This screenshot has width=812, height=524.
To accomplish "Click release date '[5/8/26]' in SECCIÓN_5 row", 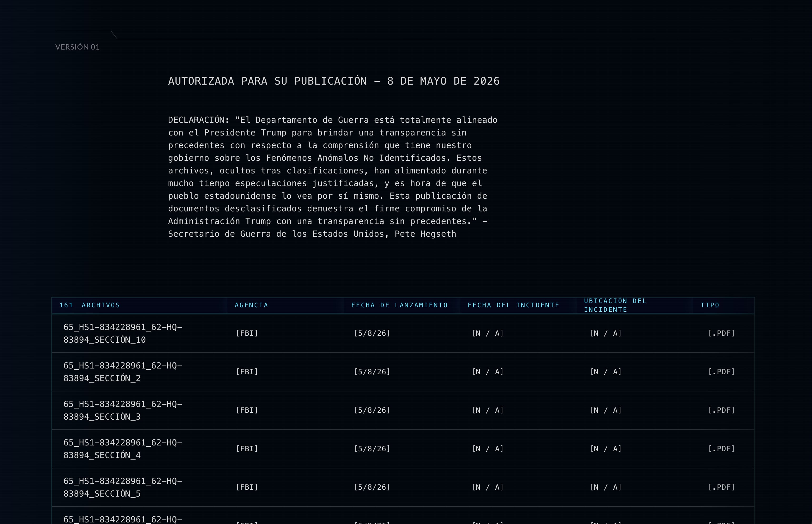I will click(x=372, y=487).
